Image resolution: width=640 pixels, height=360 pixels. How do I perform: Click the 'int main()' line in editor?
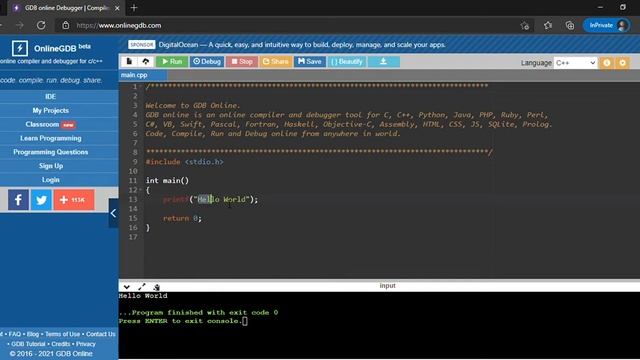[167, 181]
